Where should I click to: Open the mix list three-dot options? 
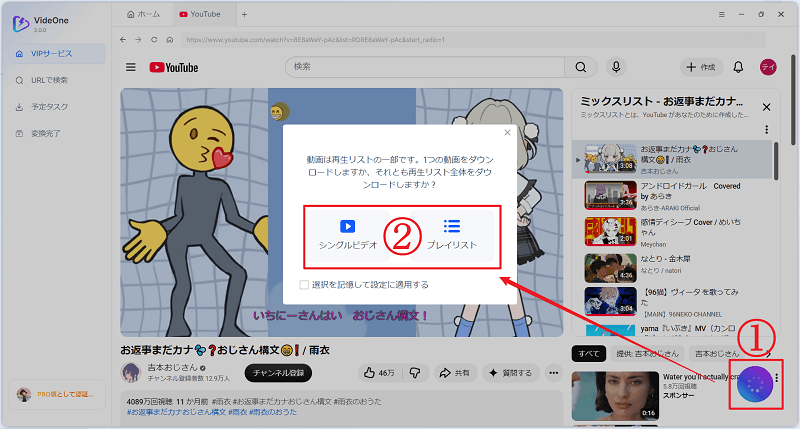coord(766,130)
